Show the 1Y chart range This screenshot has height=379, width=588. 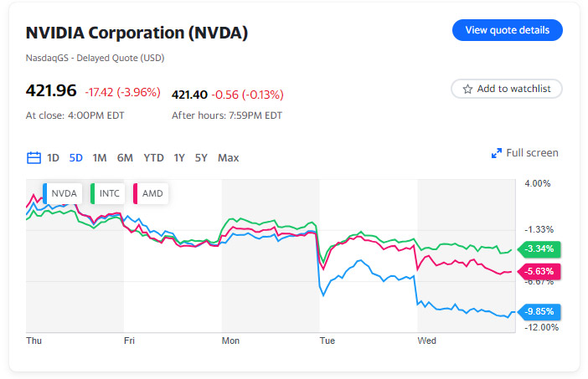pyautogui.click(x=179, y=157)
